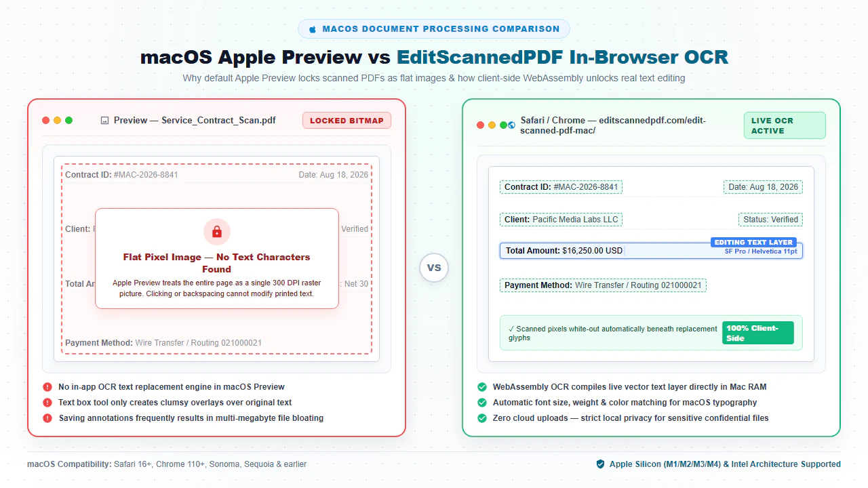Viewport: 868px width, 488px height.
Task: Click the Total Amount editing text field
Action: pos(651,251)
